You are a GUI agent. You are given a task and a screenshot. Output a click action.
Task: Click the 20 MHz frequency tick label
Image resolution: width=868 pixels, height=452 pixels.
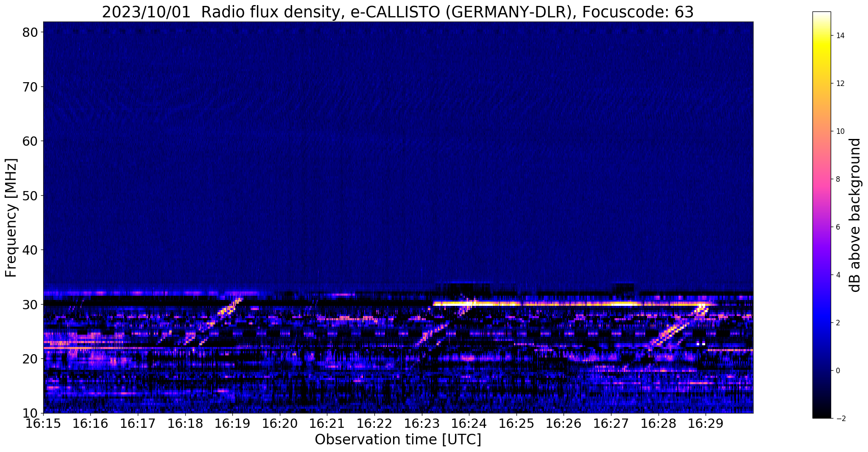coord(31,359)
